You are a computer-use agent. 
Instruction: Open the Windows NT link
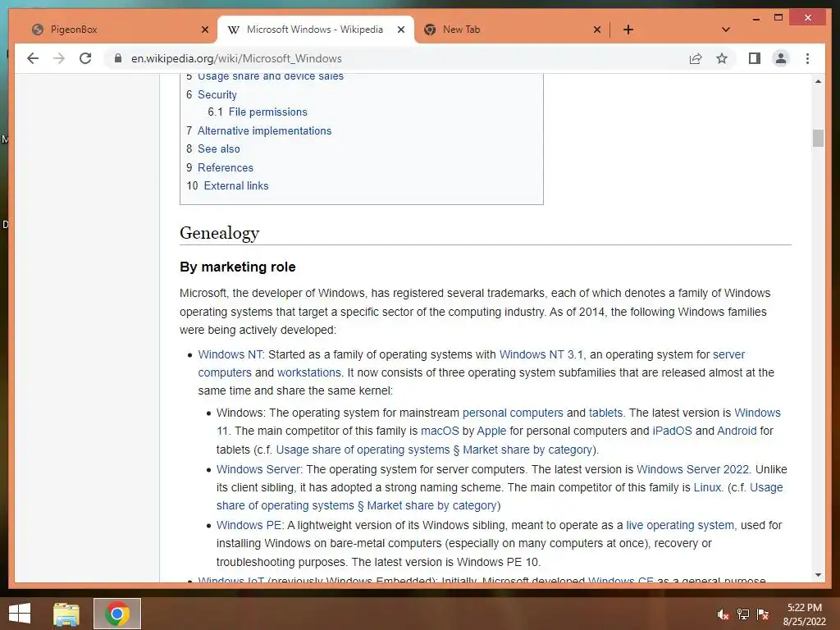pos(230,354)
